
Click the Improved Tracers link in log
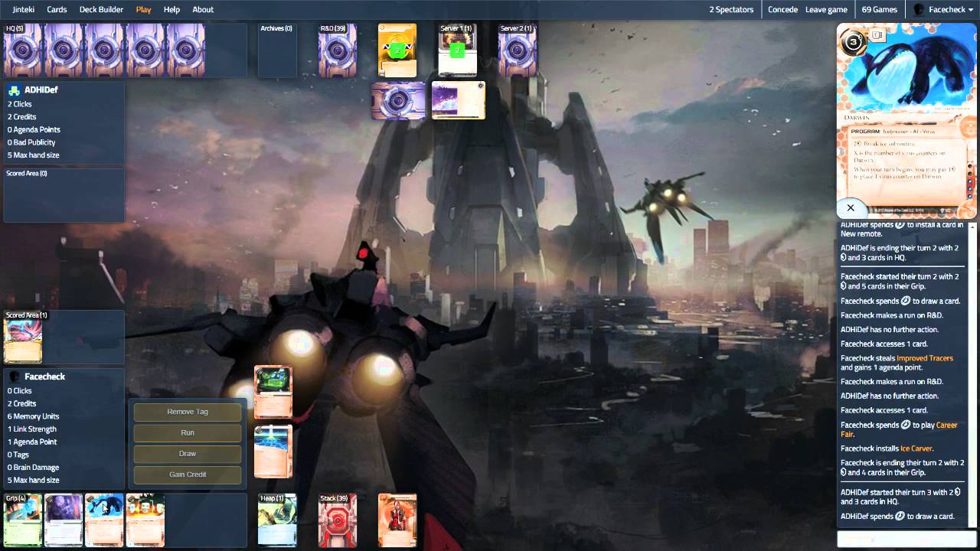click(x=925, y=358)
